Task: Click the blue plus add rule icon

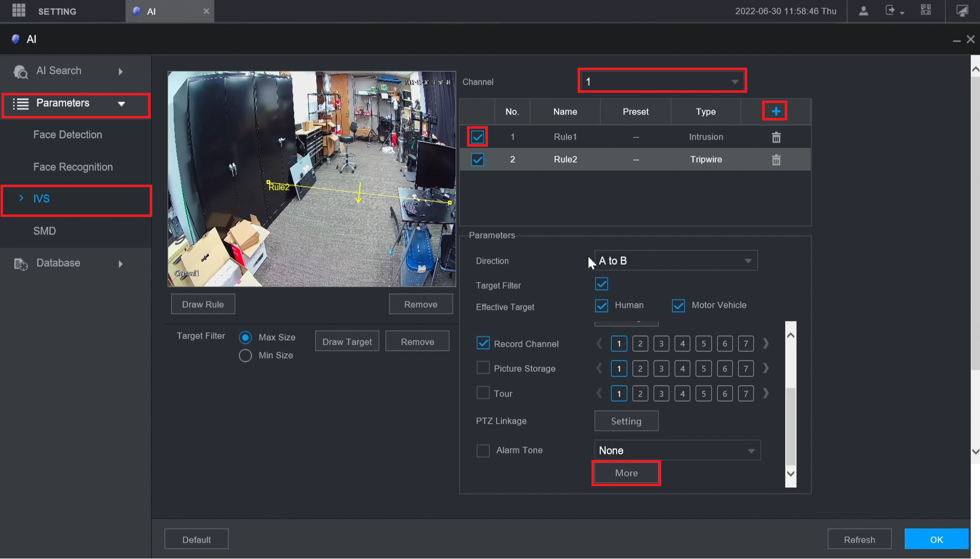Action: click(775, 111)
